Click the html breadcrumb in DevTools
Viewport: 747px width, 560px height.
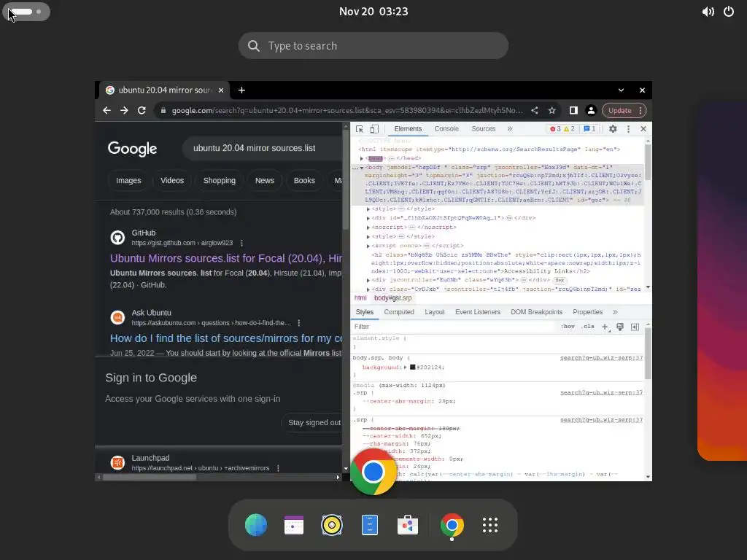pyautogui.click(x=360, y=298)
